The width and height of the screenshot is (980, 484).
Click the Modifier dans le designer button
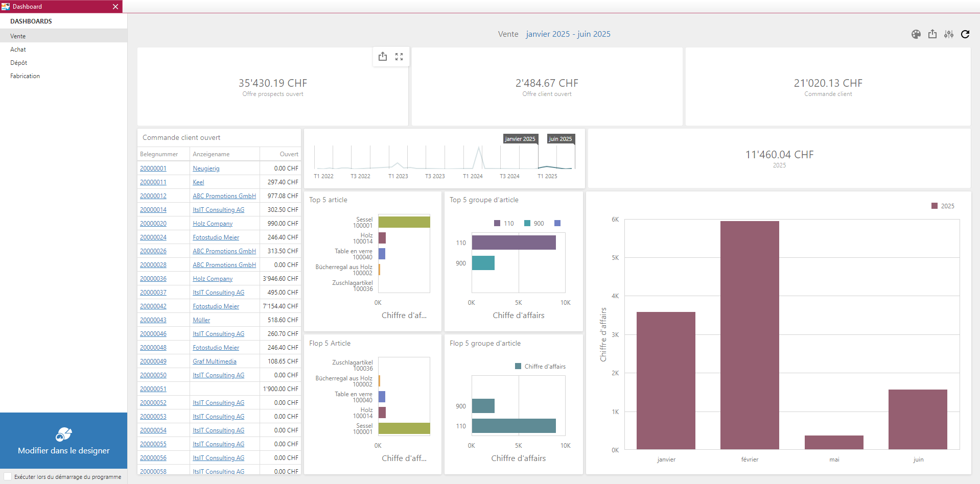pos(63,450)
